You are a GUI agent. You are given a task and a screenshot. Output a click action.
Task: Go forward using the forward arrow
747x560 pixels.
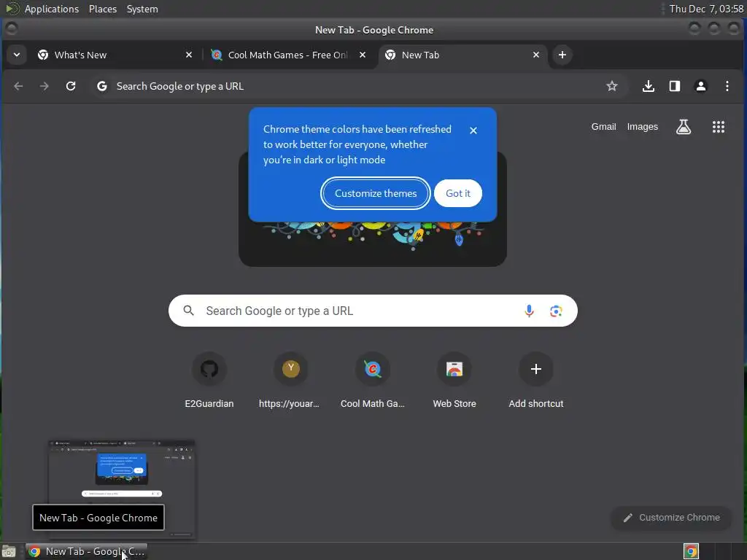44,86
